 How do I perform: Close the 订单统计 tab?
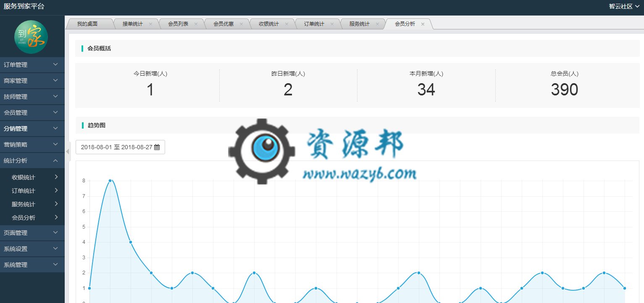click(x=332, y=24)
